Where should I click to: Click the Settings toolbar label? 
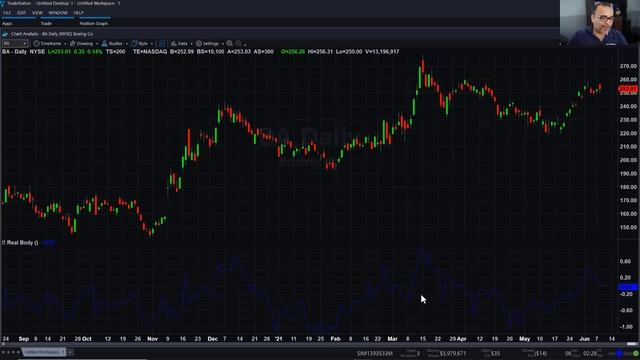pyautogui.click(x=211, y=44)
